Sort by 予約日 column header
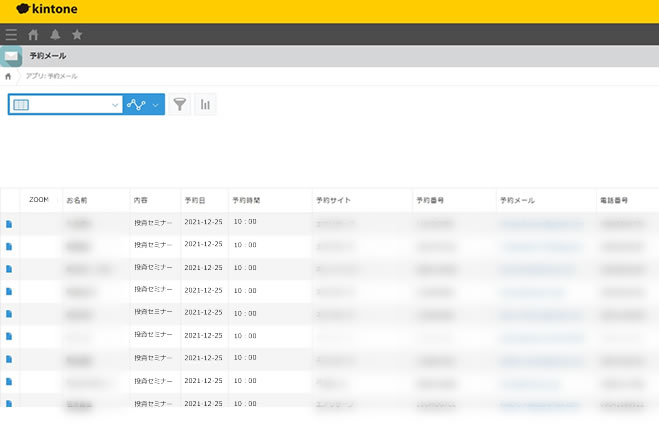The height and width of the screenshot is (429, 659). [196, 201]
